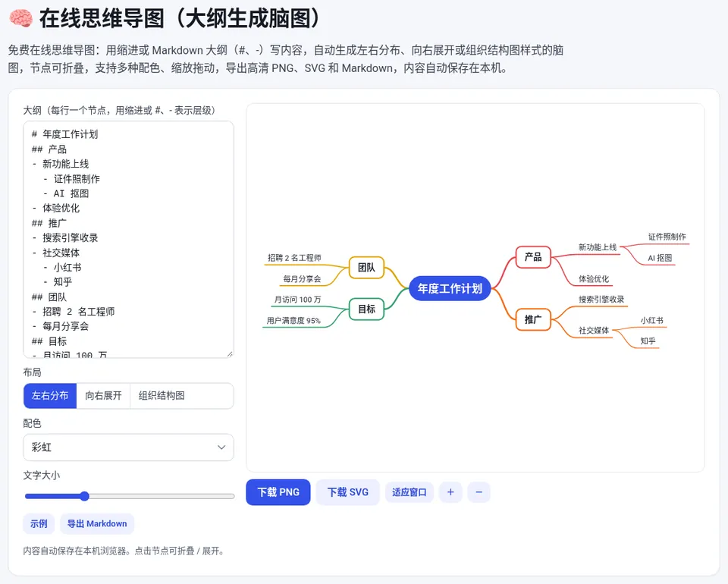Click the 适应窗口 fit window button
The height and width of the screenshot is (584, 728).
click(409, 492)
